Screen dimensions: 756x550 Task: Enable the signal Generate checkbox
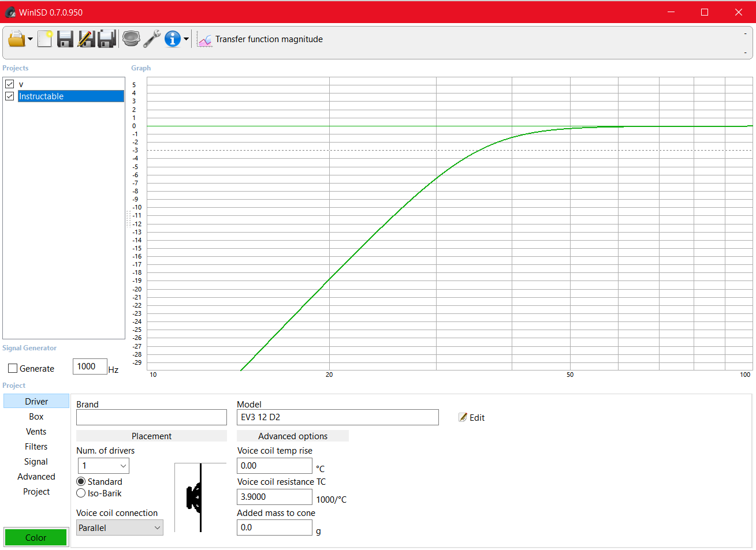(x=13, y=368)
